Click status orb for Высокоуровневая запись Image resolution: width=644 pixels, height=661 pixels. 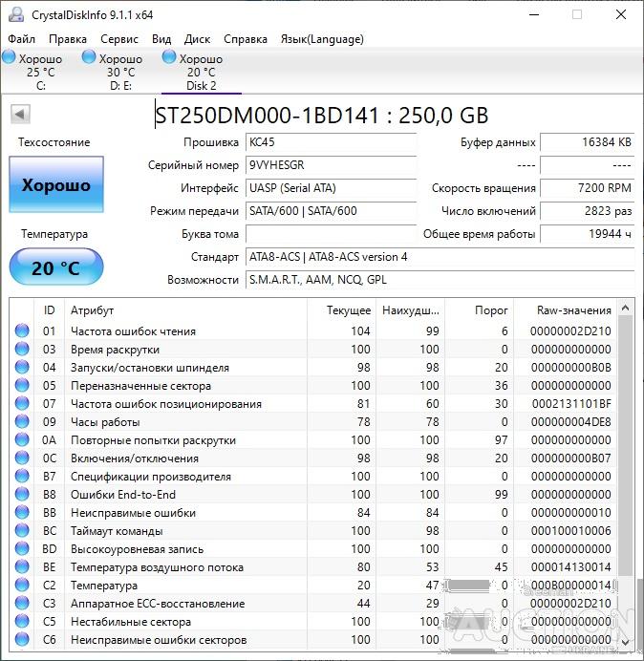pos(22,548)
